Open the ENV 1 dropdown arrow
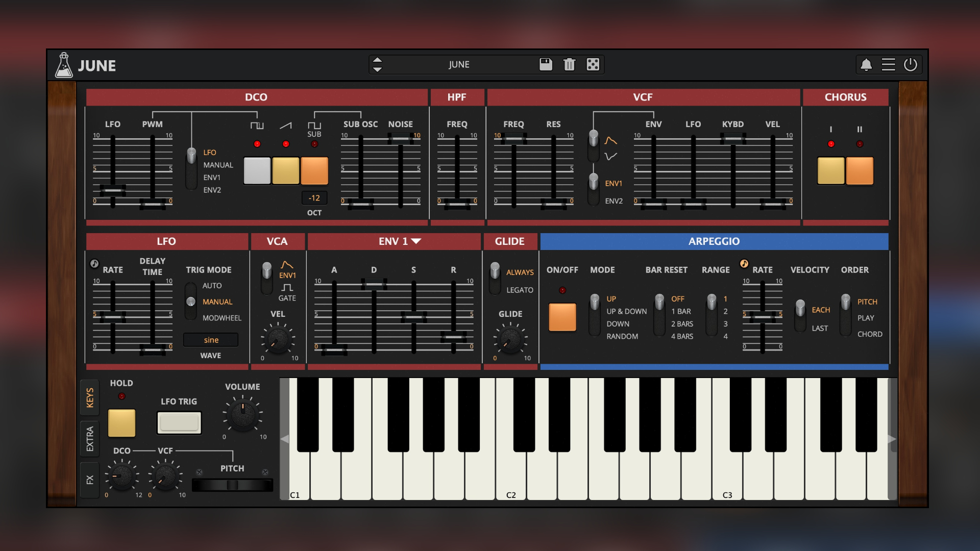 tap(416, 241)
